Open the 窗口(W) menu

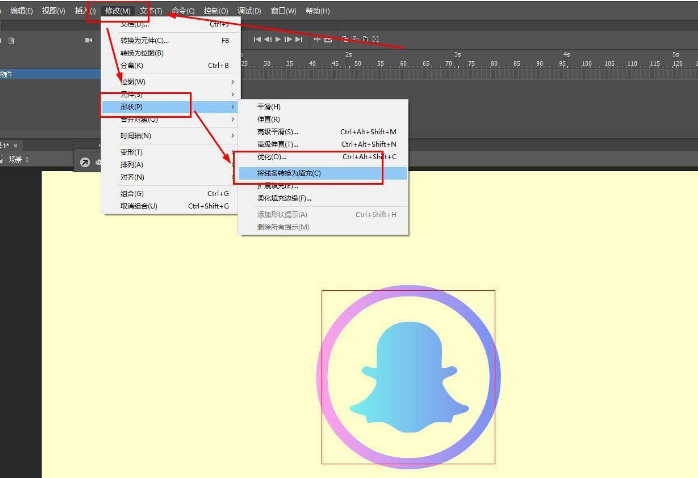284,11
